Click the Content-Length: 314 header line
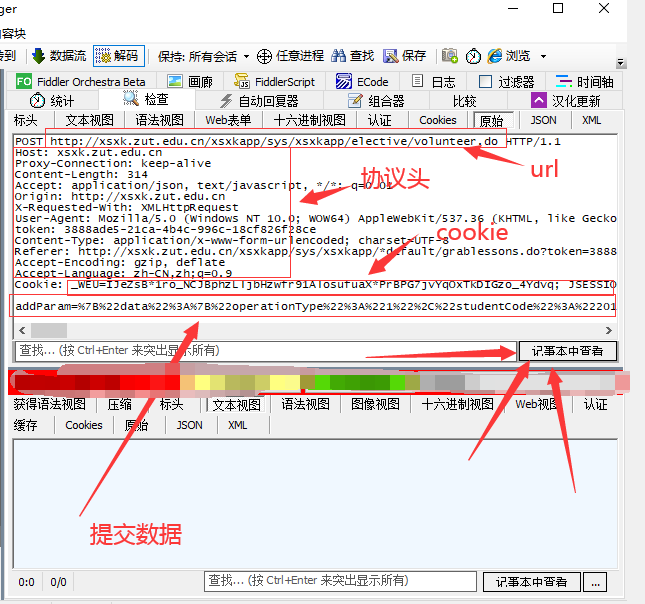This screenshot has width=645, height=604. tap(81, 174)
